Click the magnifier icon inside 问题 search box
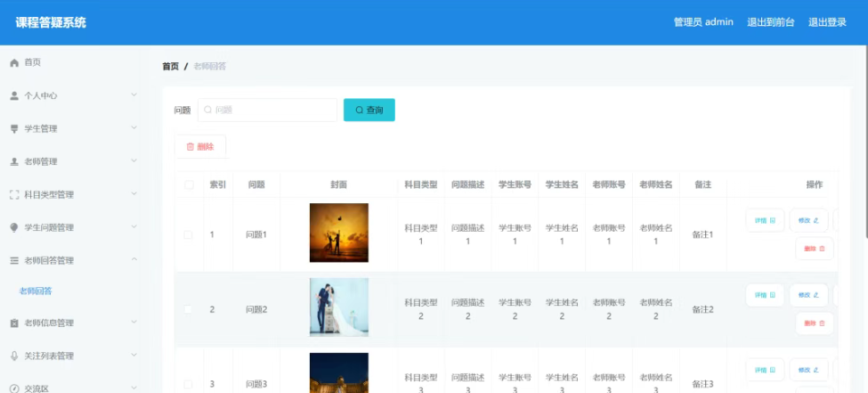 207,110
